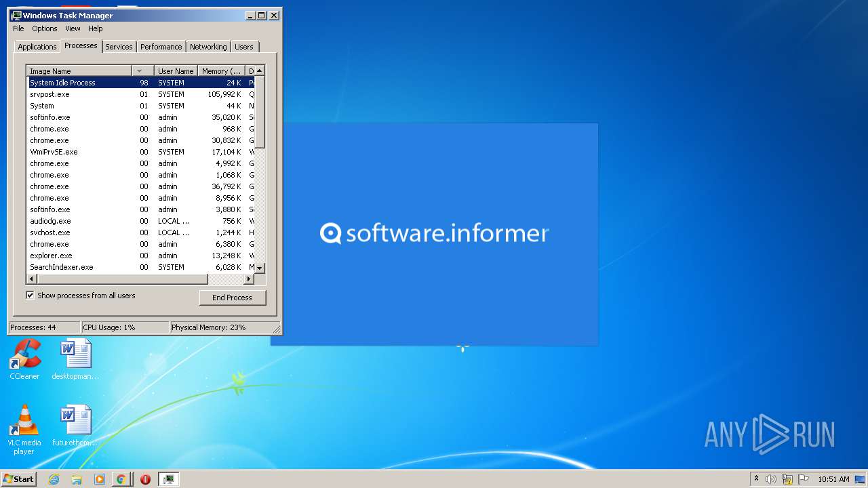Click Task Manager title bar icon
Viewport: 868px width, 488px height.
[17, 15]
